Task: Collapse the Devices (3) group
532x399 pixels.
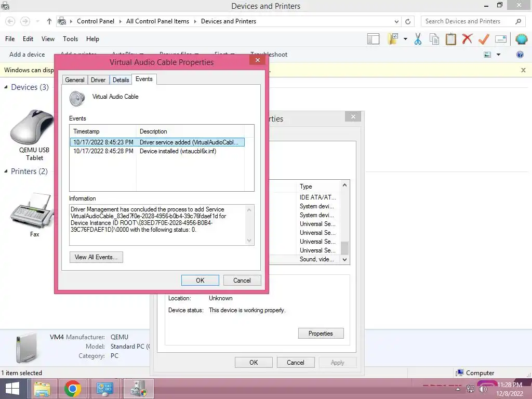Action: coord(6,87)
